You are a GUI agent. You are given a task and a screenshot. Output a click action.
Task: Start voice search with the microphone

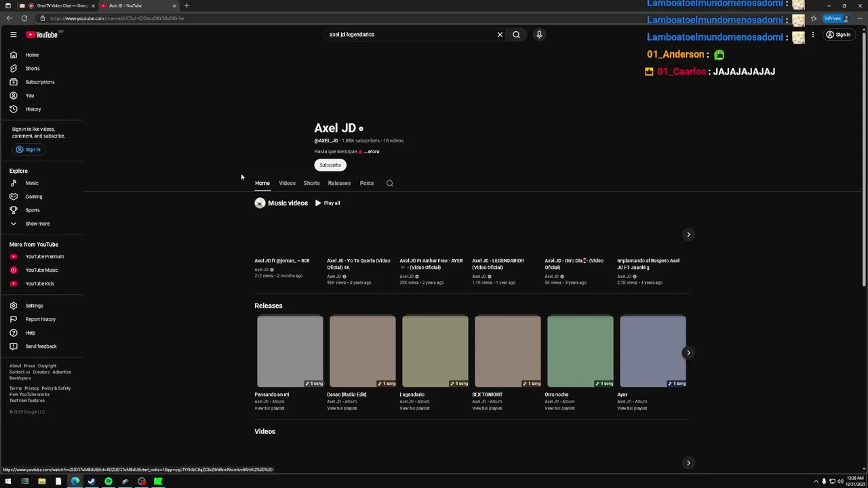539,35
